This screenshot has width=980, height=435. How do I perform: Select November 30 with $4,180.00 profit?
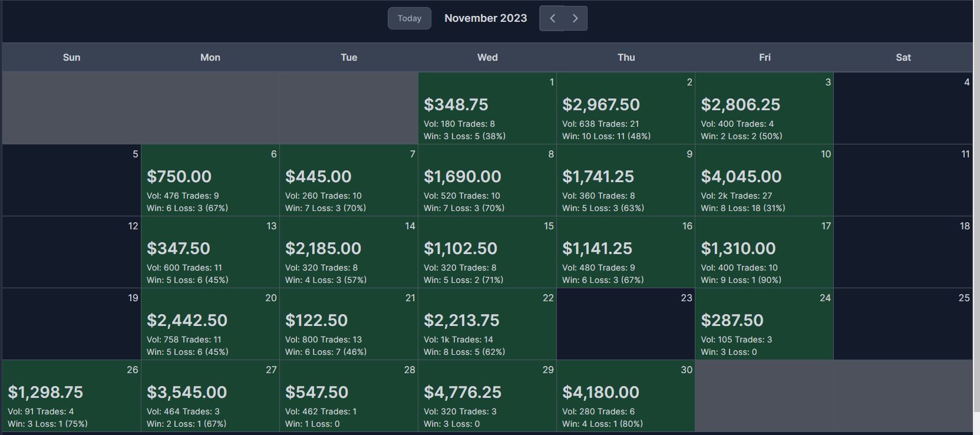pyautogui.click(x=626, y=396)
